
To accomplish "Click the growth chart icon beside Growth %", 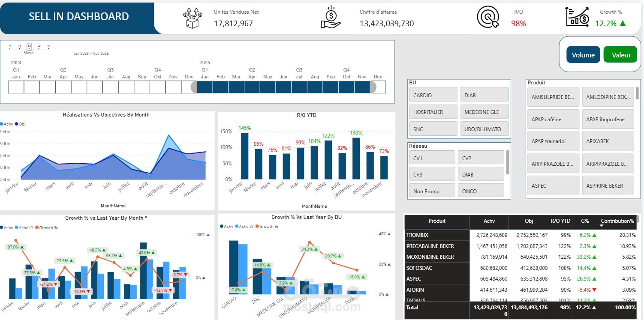I will [578, 18].
